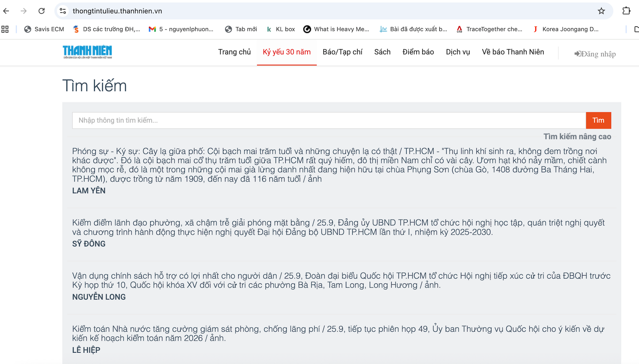Open the KL box bookmark

281,29
